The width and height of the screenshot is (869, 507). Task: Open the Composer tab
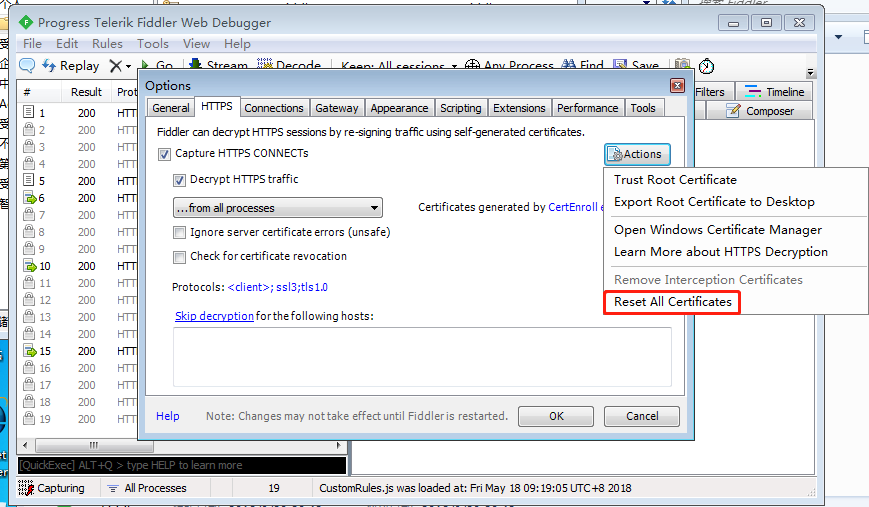760,111
